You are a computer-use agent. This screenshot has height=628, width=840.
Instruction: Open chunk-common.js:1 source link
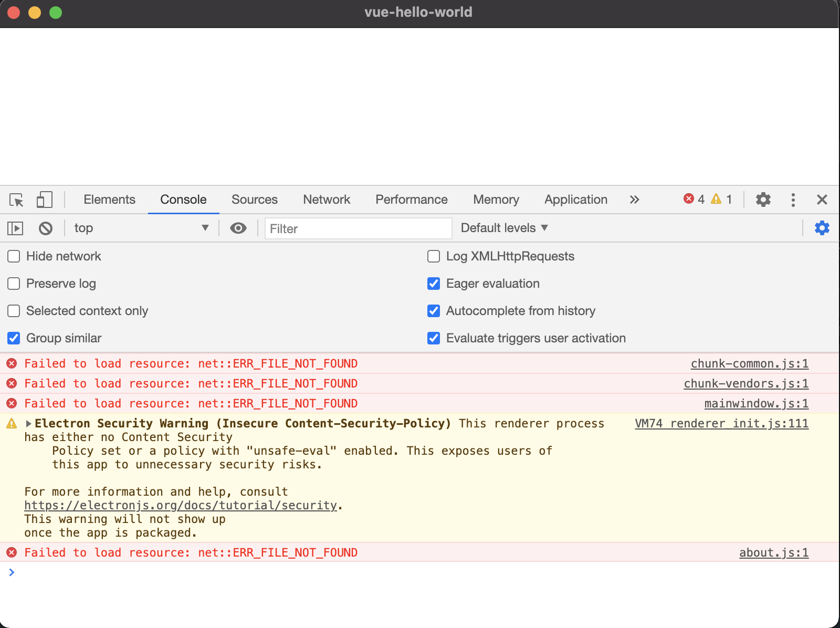coord(750,363)
